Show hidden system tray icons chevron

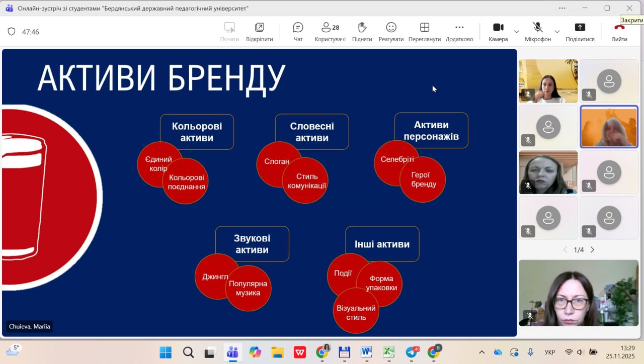point(481,352)
